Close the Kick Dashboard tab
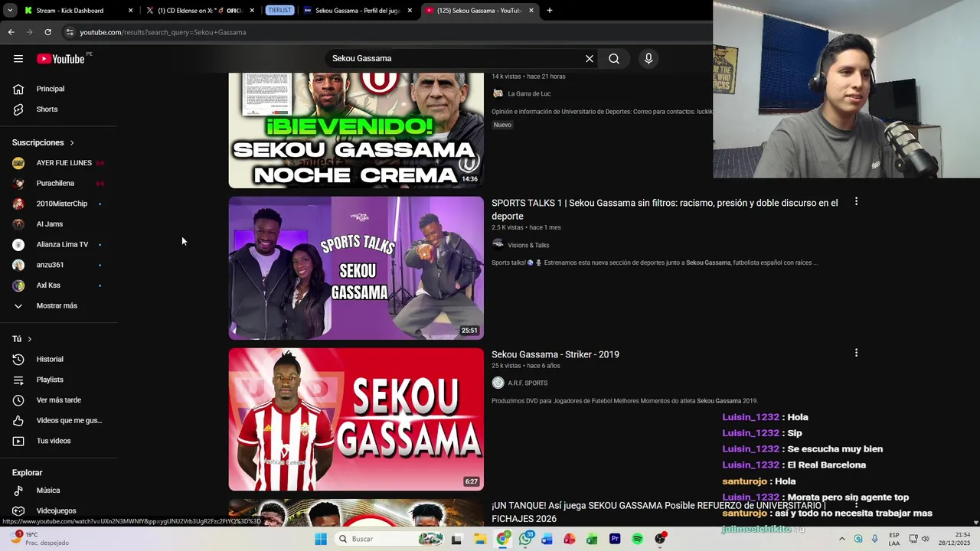This screenshot has height=551, width=980. point(130,11)
